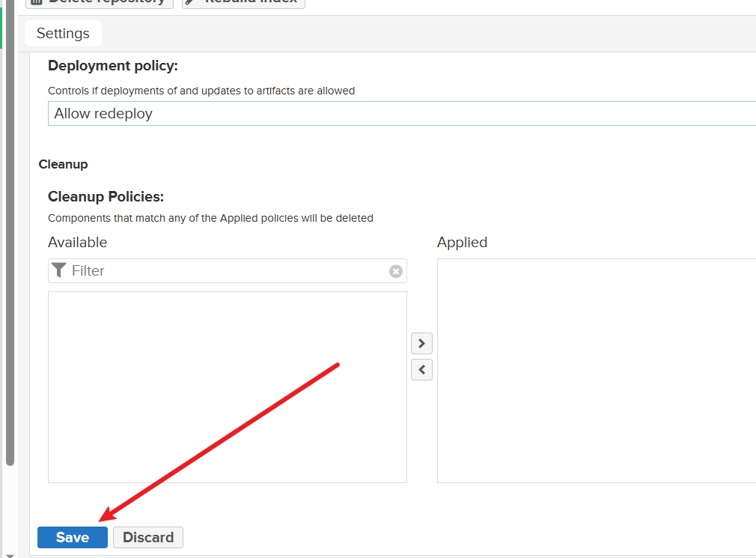The image size is (756, 558).
Task: Click inside the Available policies list box
Action: pos(227,387)
